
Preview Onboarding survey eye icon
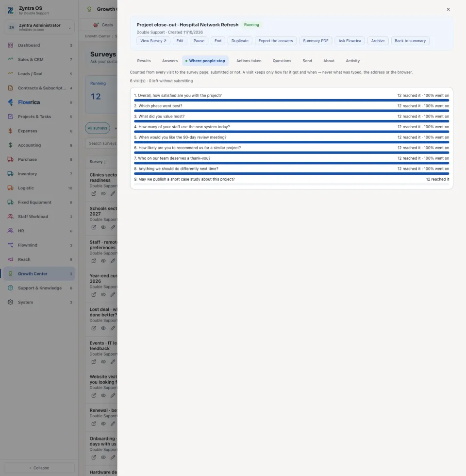(x=103, y=458)
